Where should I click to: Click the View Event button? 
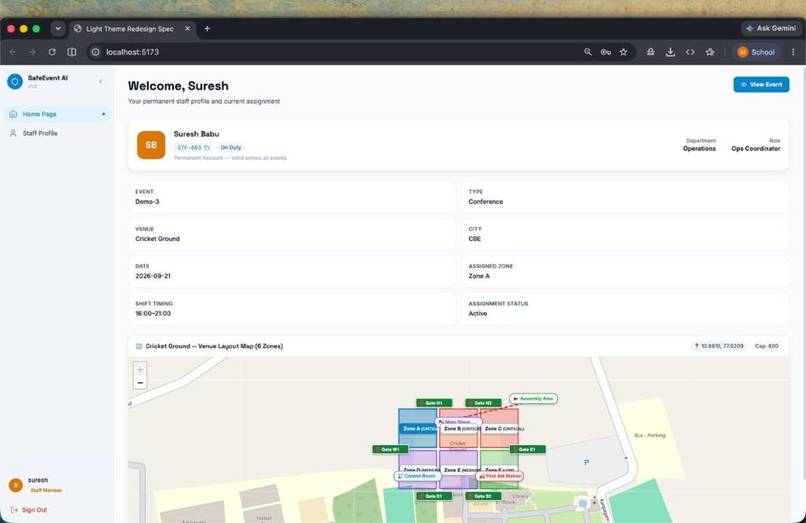tap(761, 84)
